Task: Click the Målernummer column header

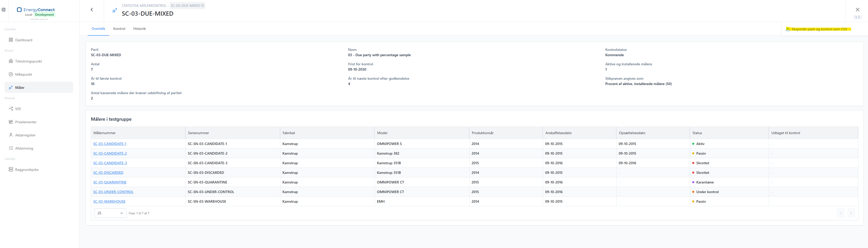Action: click(x=138, y=133)
